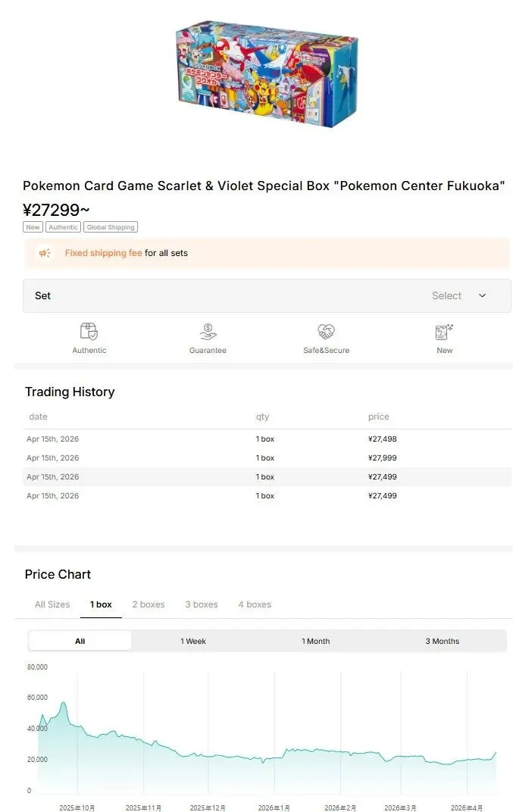Open the Fixed shipping fee link

pos(103,253)
